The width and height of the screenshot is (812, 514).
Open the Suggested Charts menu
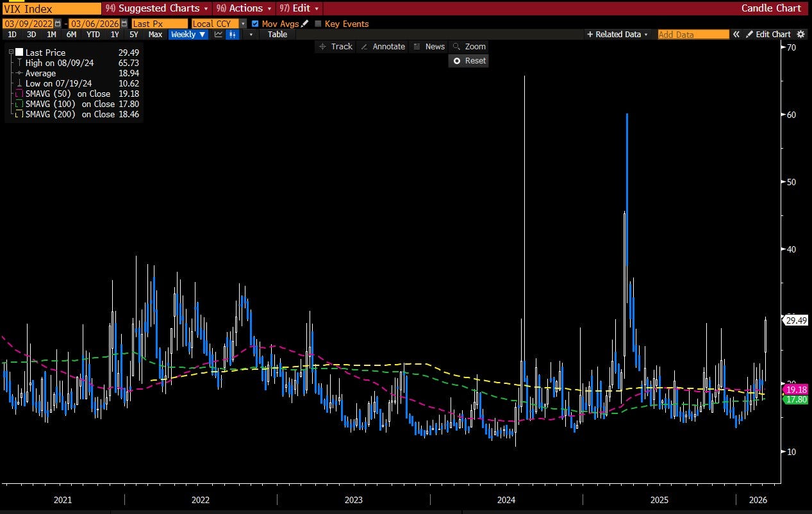click(156, 8)
